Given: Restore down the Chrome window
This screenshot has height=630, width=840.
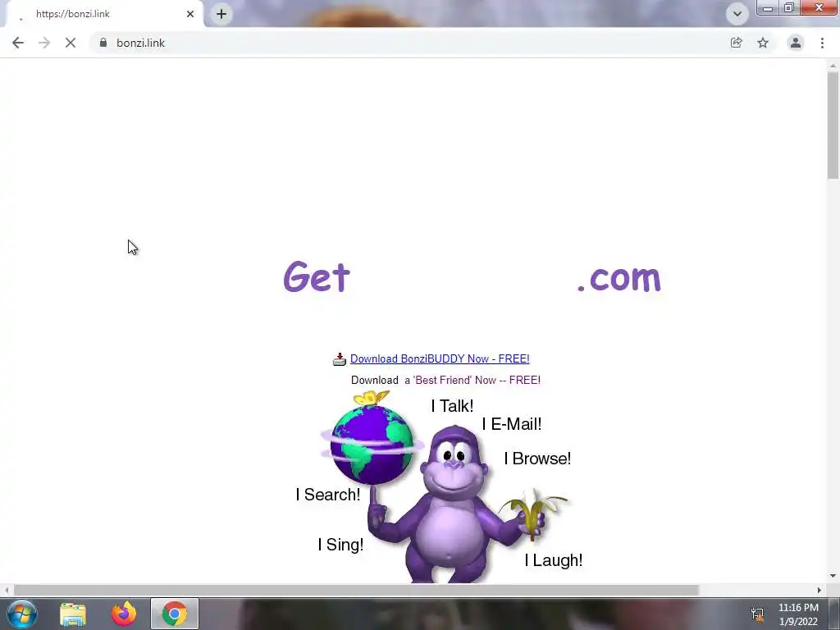Looking at the screenshot, I should click(x=788, y=8).
